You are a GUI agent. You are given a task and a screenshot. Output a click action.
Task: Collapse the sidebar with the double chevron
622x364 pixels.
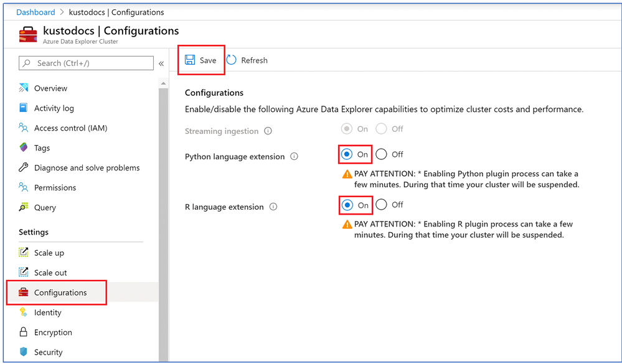click(161, 63)
